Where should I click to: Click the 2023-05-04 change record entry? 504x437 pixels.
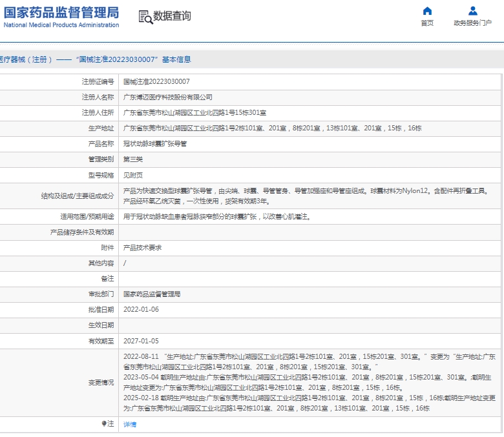pyautogui.click(x=308, y=382)
